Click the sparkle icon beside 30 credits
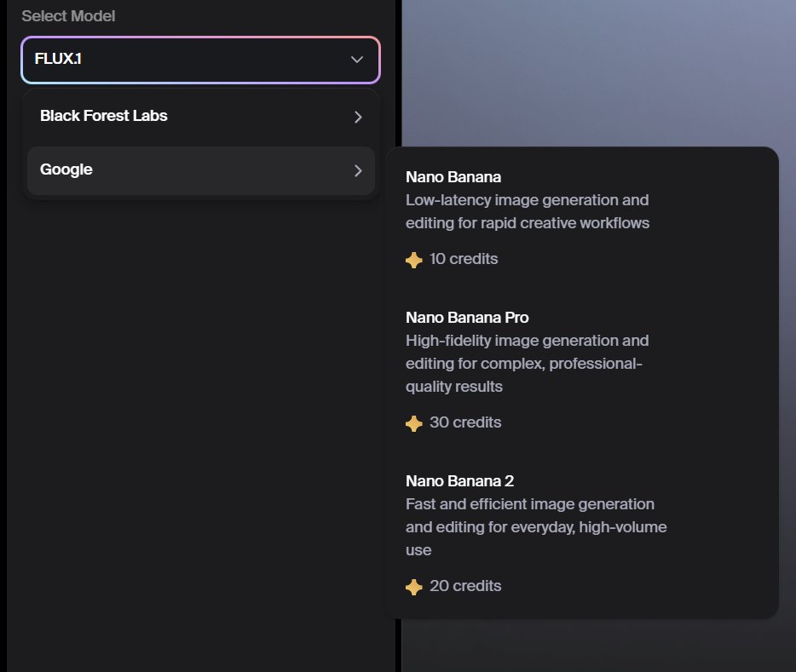Viewport: 796px width, 672px height. [x=414, y=423]
